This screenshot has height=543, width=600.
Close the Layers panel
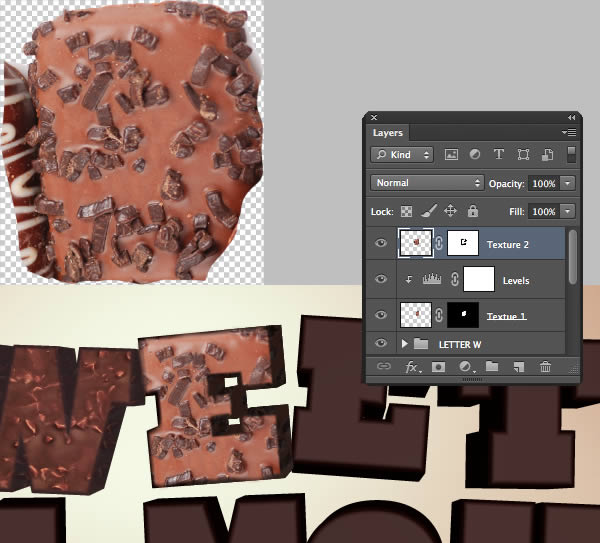pos(374,117)
